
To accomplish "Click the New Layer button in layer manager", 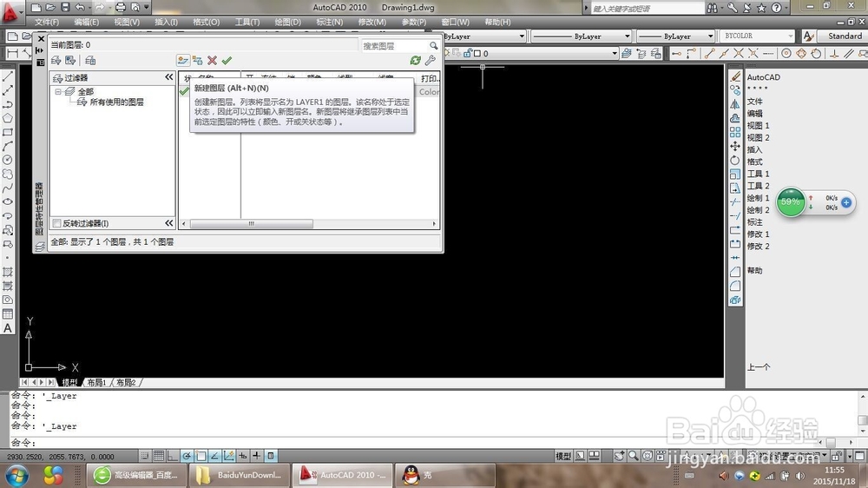I will click(x=182, y=61).
